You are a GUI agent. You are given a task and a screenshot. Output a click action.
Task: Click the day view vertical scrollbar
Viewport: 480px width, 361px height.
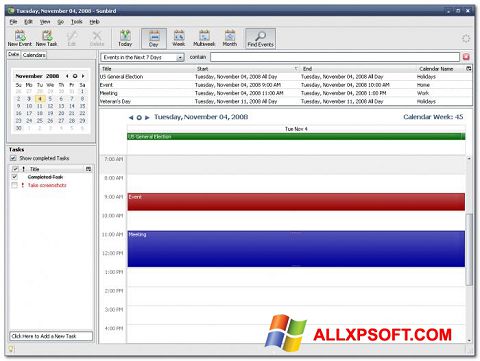[x=469, y=250]
